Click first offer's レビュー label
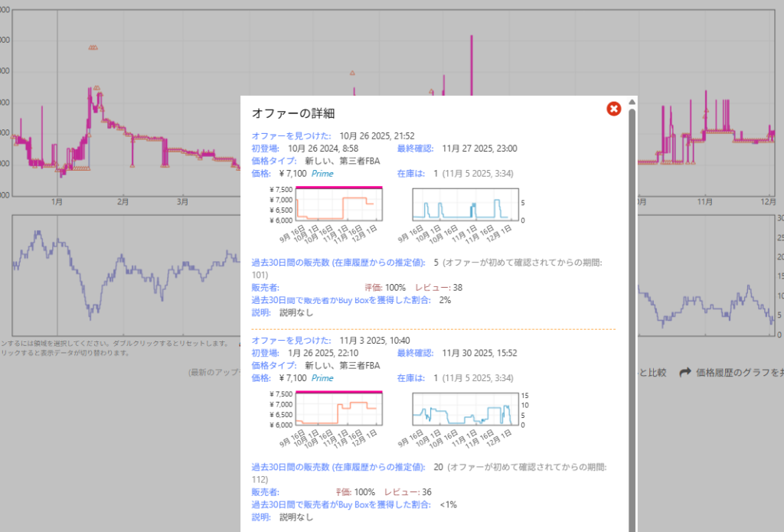The width and height of the screenshot is (784, 532). [433, 288]
